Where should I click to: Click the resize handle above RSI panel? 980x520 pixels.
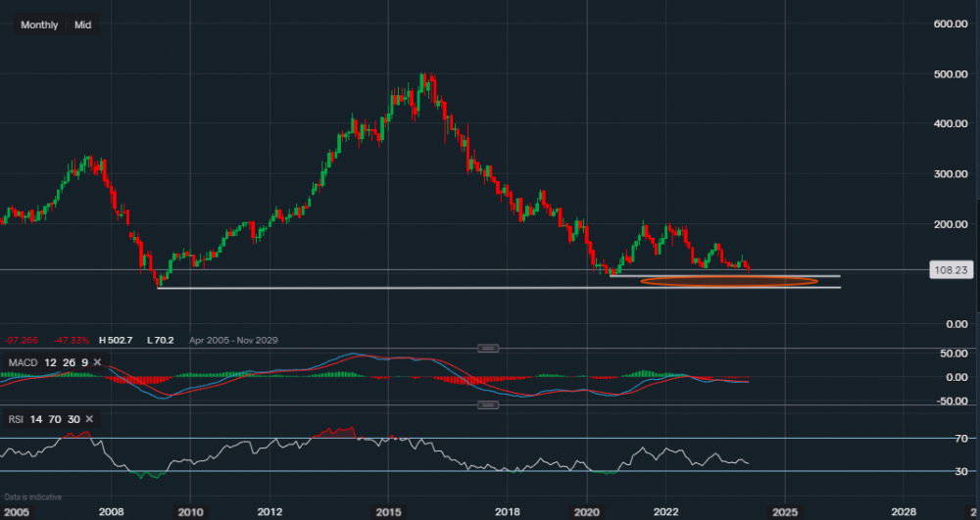(x=487, y=404)
